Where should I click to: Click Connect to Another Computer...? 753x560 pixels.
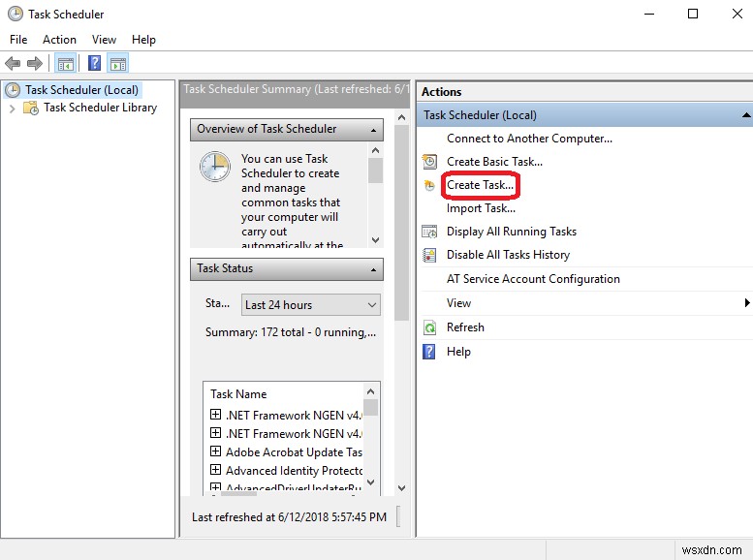(x=529, y=139)
